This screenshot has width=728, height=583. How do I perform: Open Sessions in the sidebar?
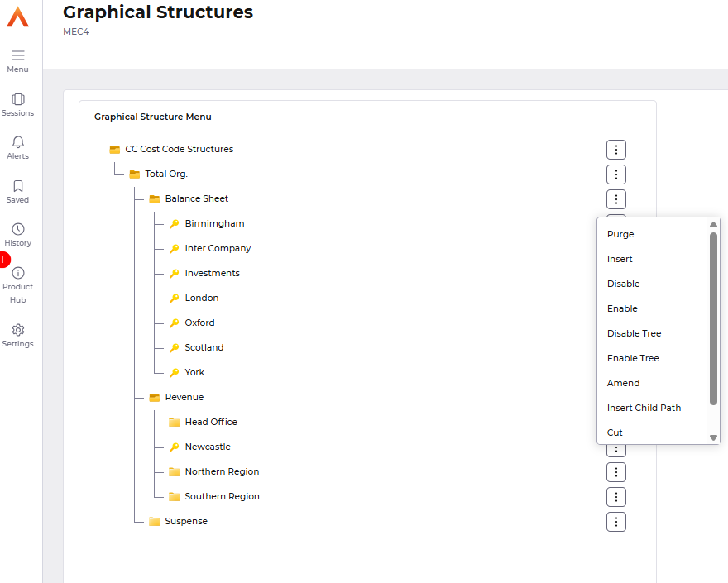pos(18,99)
